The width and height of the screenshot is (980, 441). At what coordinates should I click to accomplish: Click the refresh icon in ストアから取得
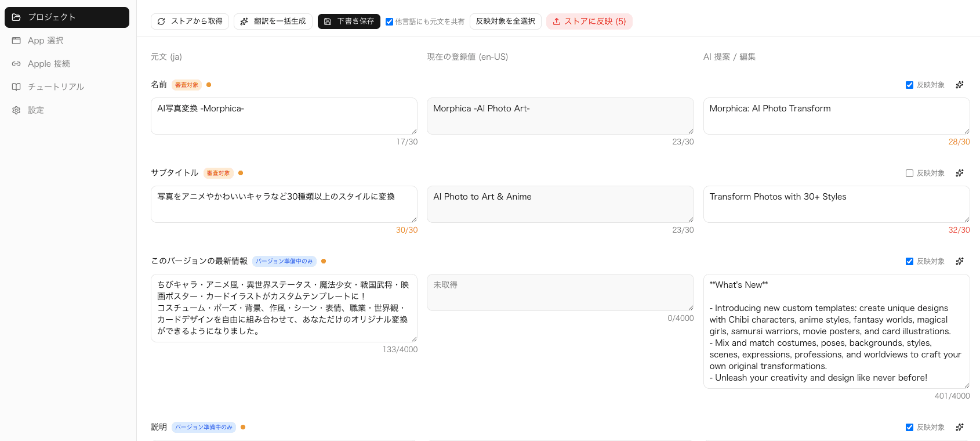coord(161,21)
